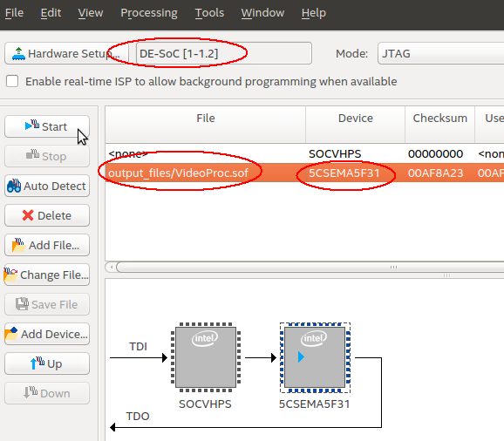Viewport: 504px width, 441px height.
Task: Click the Start programming button
Action: pyautogui.click(x=47, y=126)
